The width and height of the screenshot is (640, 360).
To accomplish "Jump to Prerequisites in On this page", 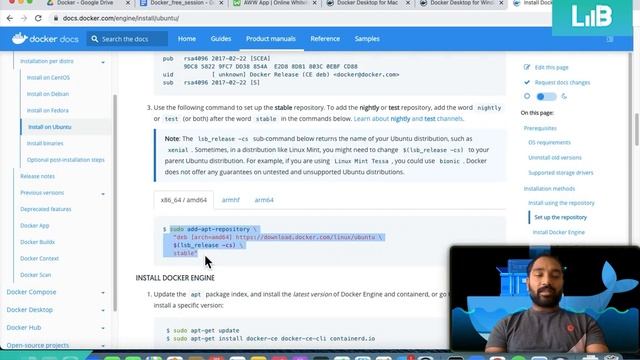I will click(540, 128).
